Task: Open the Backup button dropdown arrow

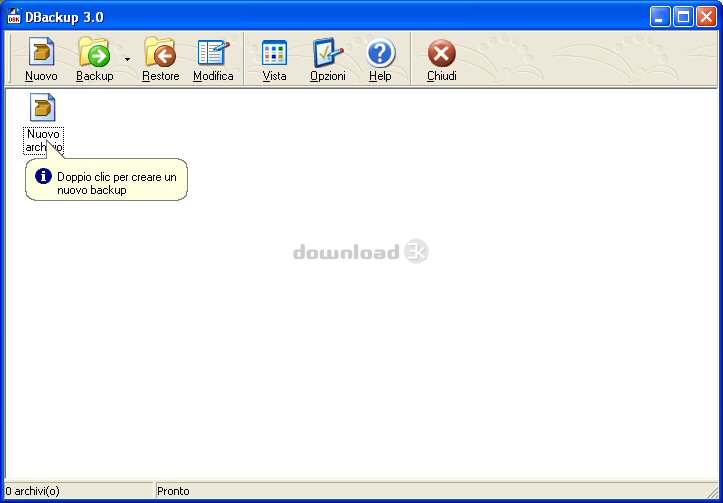Action: coord(127,59)
